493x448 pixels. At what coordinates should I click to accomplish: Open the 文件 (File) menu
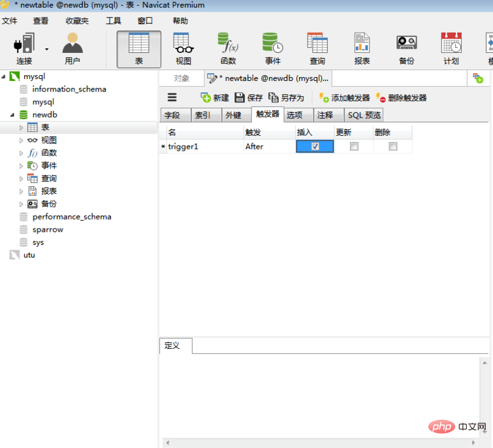tap(9, 21)
